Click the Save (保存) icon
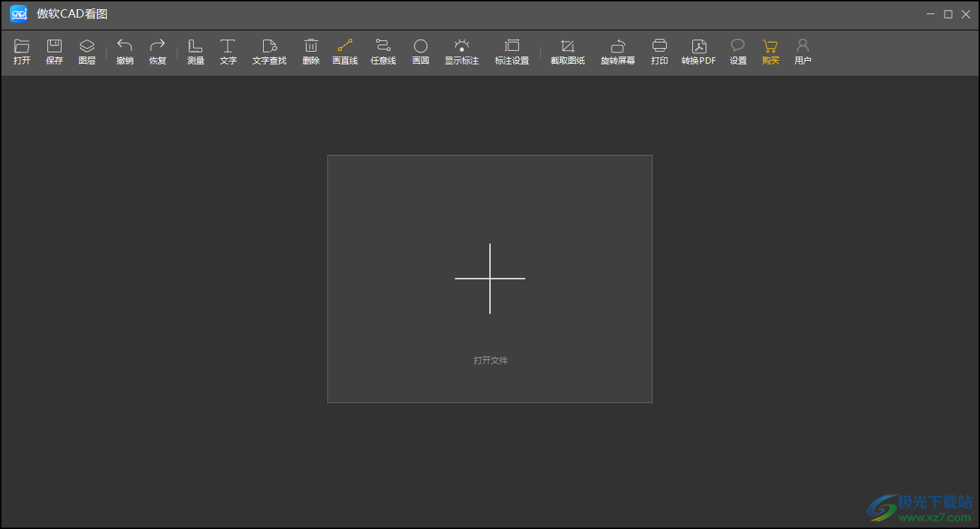Viewport: 980px width, 529px height. click(x=54, y=47)
